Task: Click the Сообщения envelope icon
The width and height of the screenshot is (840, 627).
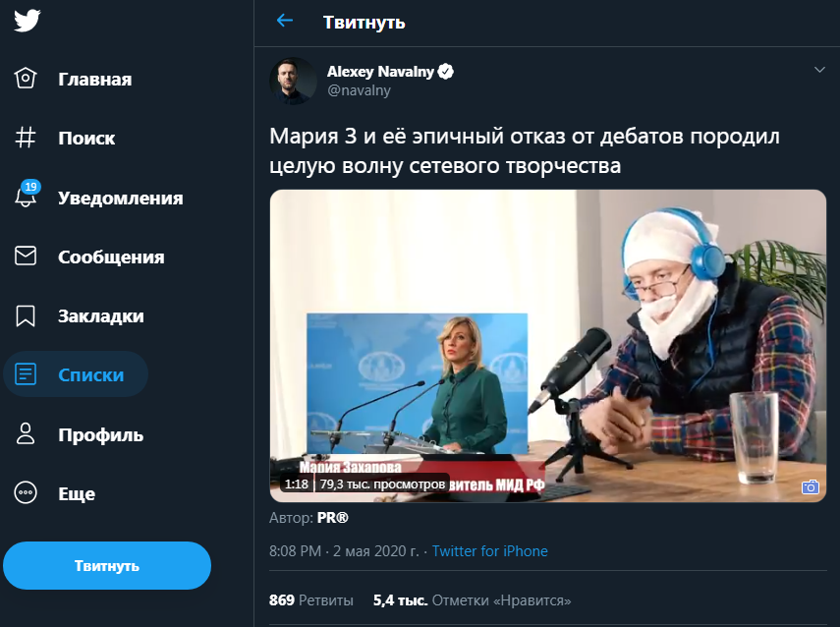Action: (27, 256)
